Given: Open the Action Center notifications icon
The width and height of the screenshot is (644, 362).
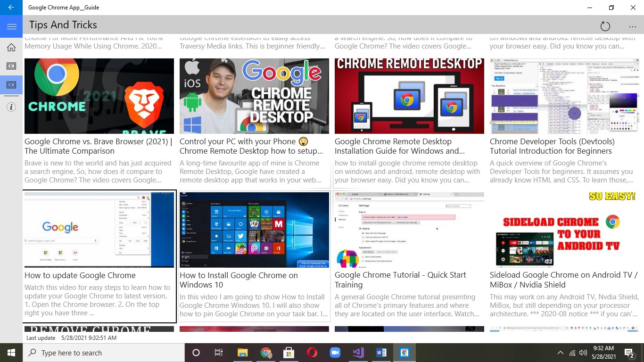Looking at the screenshot, I should 629,353.
